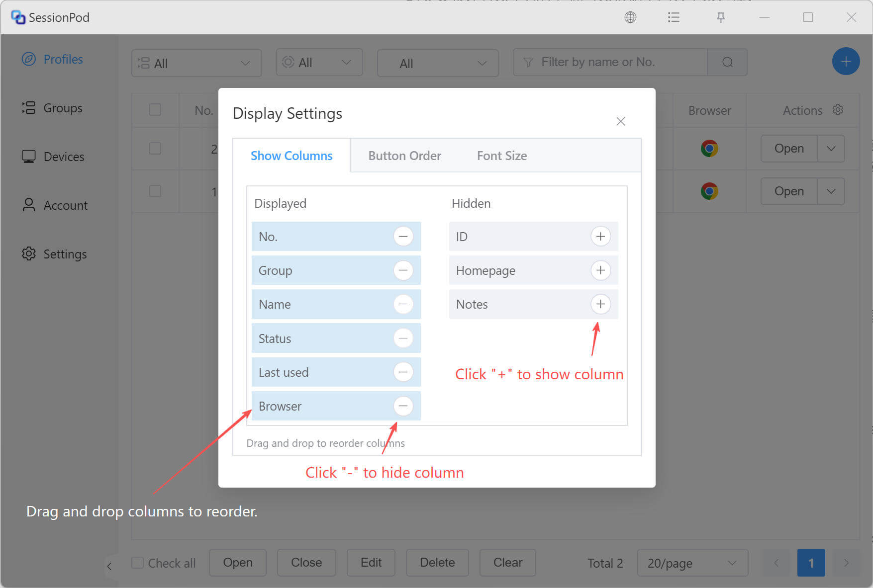The height and width of the screenshot is (588, 873).
Task: Switch to Font Size tab
Action: (x=502, y=156)
